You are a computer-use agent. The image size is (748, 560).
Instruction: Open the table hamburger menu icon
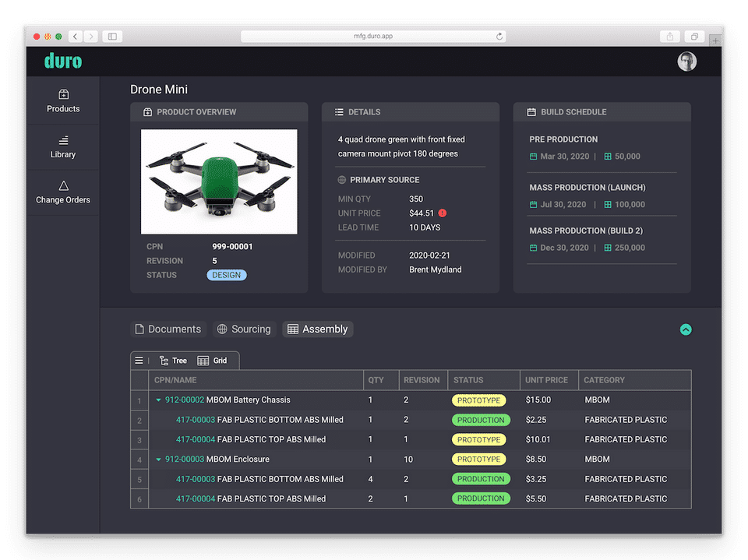click(139, 361)
